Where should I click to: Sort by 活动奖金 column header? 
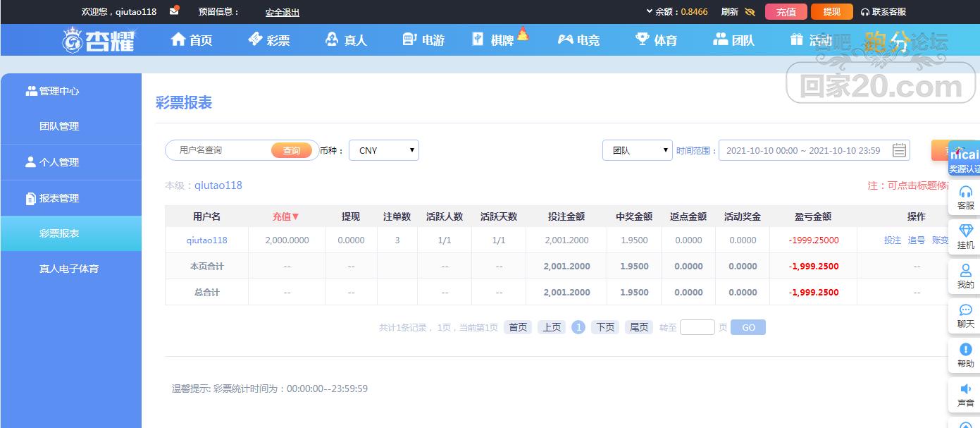pos(743,216)
